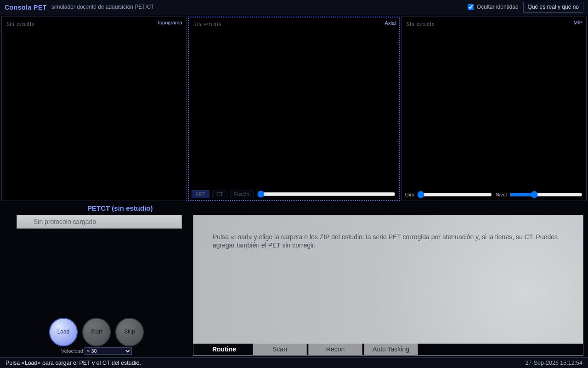Viewport: 588px width, 368px height.
Task: Select the Axial viewport
Action: click(294, 109)
